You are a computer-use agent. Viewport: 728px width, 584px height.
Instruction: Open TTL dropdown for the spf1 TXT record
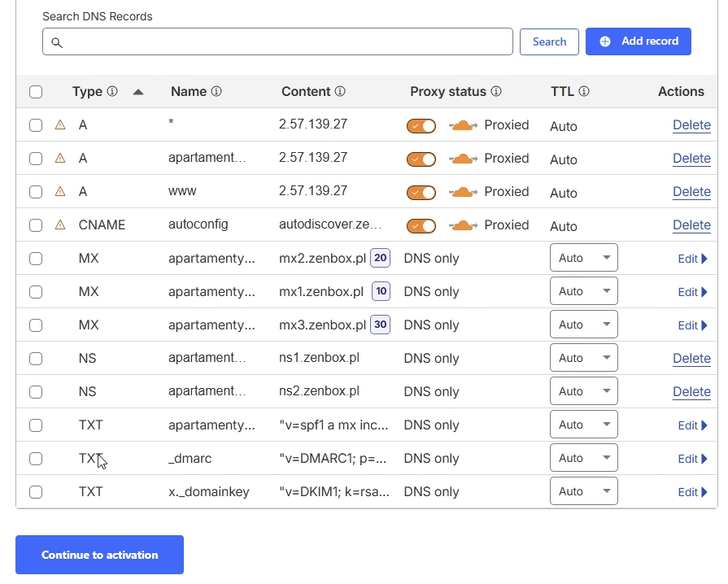[583, 425]
